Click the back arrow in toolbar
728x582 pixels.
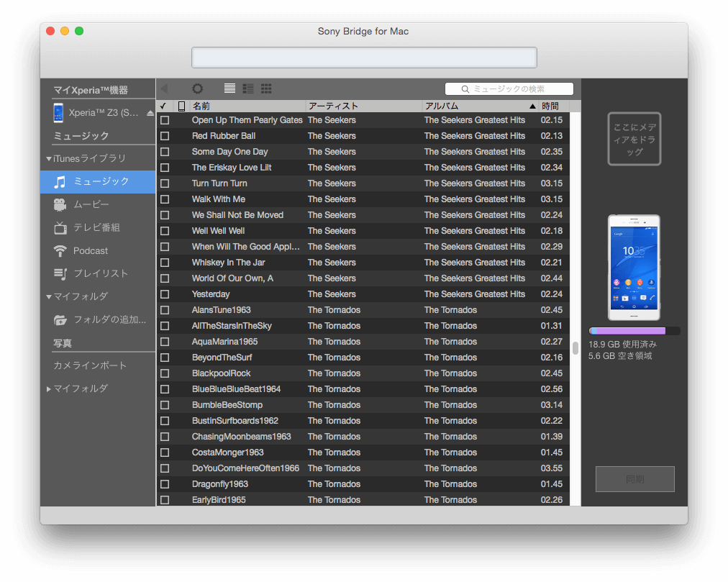[164, 88]
